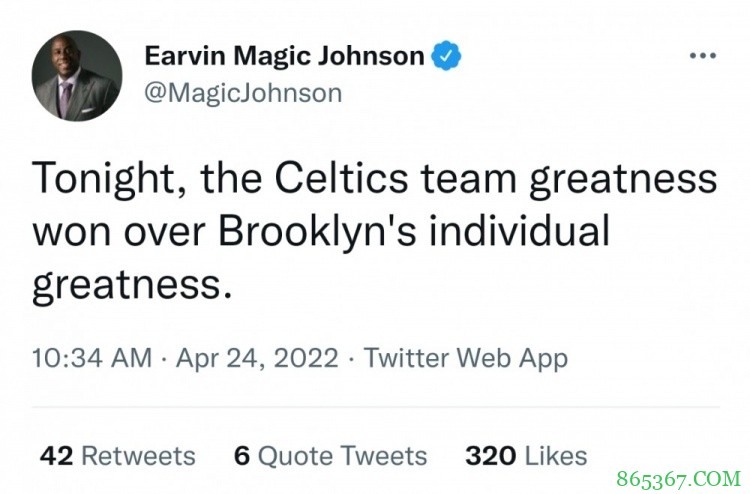Click the number 320 beside Likes
This screenshot has width=750, height=494.
(490, 456)
